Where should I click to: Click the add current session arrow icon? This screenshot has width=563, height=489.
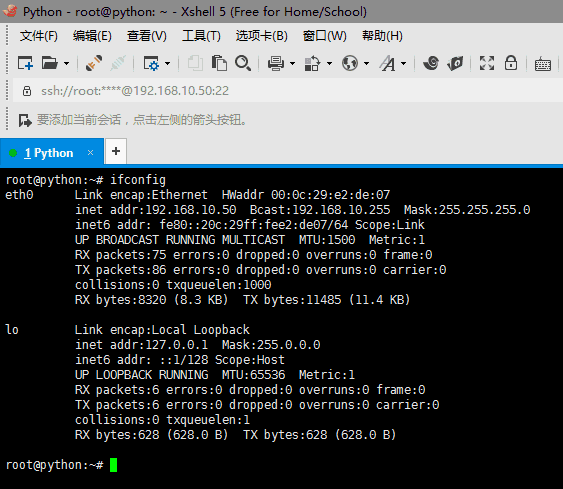[25, 120]
